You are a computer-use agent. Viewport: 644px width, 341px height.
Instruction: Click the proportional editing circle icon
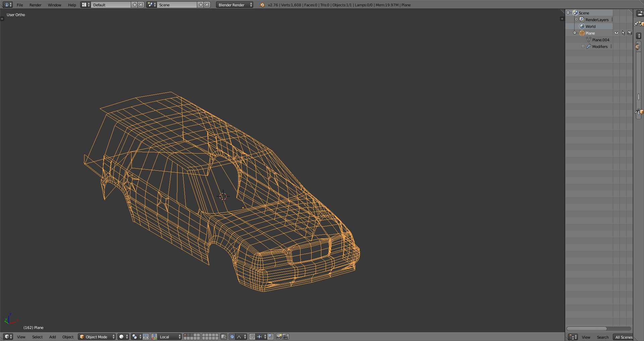[x=232, y=337]
